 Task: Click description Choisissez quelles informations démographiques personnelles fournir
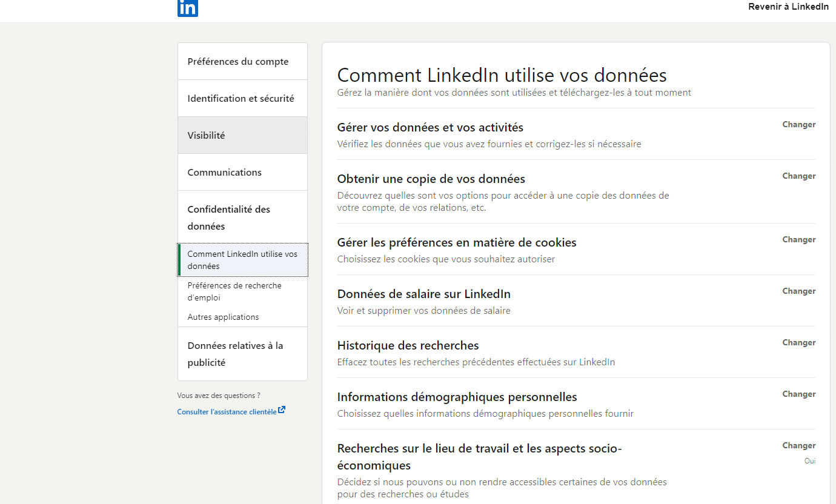pyautogui.click(x=485, y=414)
